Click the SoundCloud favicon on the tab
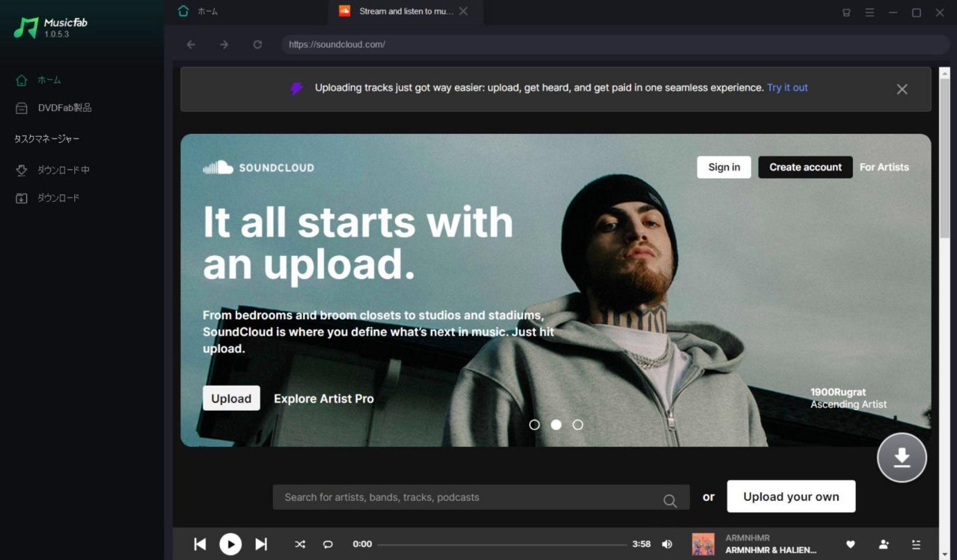The width and height of the screenshot is (957, 560). coord(344,10)
